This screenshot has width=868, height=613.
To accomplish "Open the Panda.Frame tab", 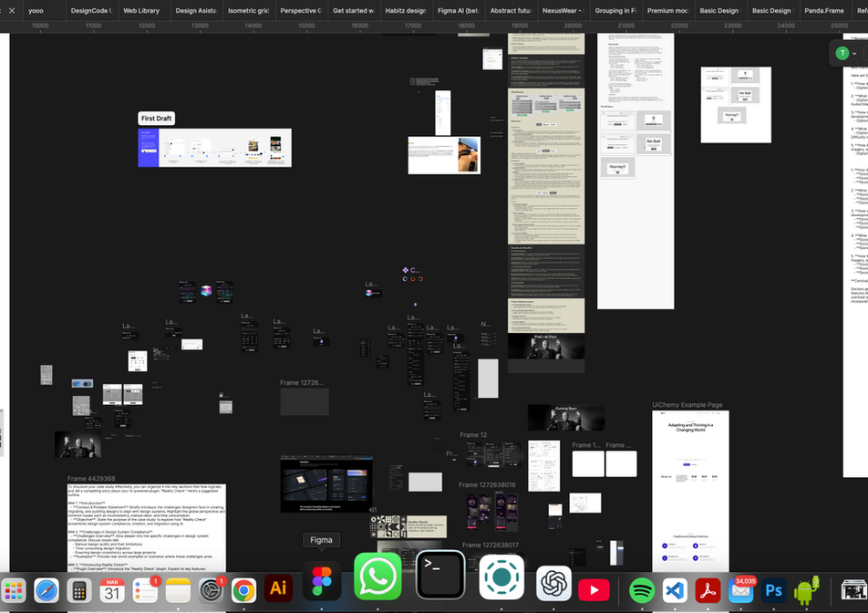I will [824, 11].
